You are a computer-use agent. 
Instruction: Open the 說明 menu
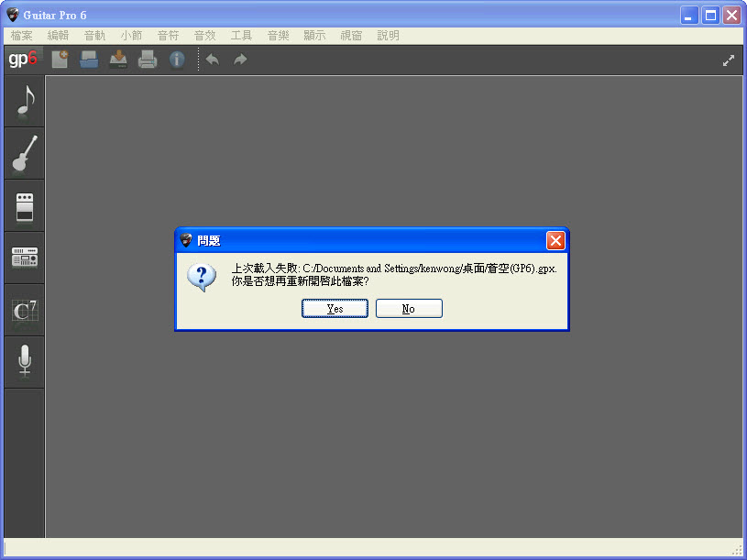(389, 36)
